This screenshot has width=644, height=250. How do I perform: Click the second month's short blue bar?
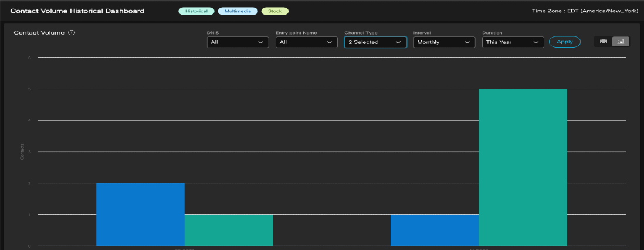(435, 229)
